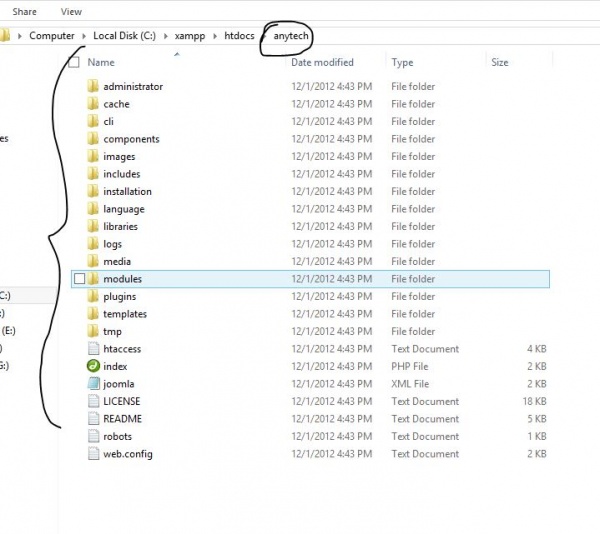Sort files by the Name column
The image size is (600, 534).
101,62
